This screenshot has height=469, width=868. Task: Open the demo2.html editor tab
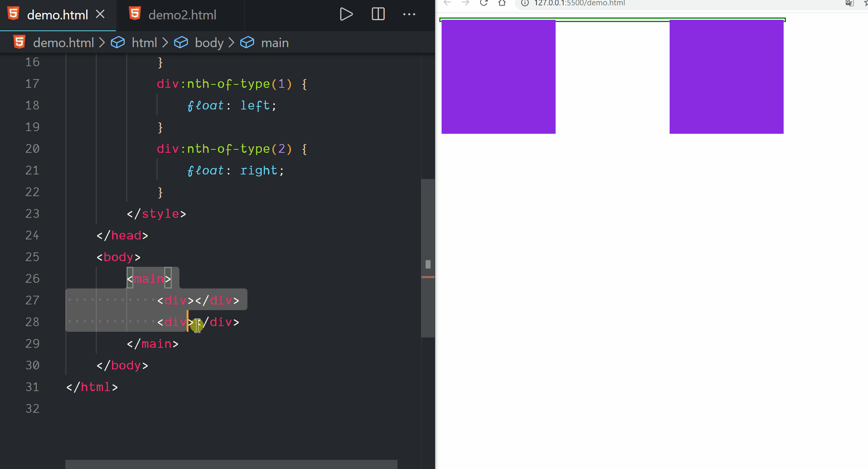point(182,15)
